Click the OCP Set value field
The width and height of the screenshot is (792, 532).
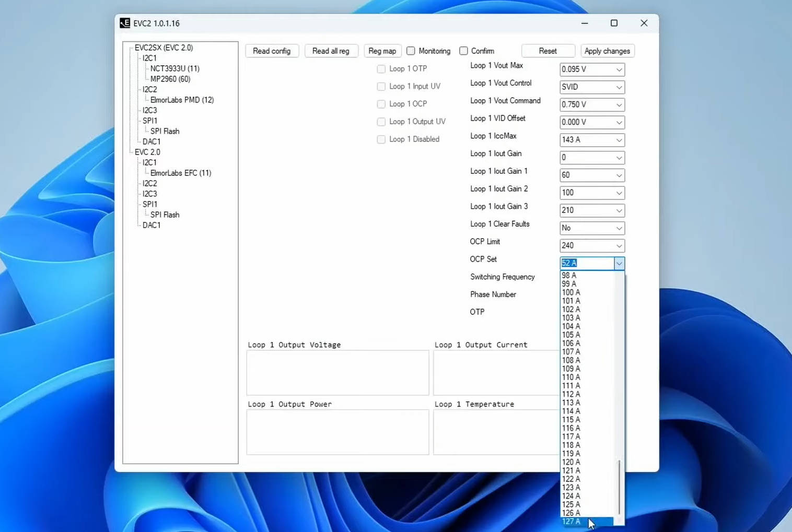click(587, 263)
